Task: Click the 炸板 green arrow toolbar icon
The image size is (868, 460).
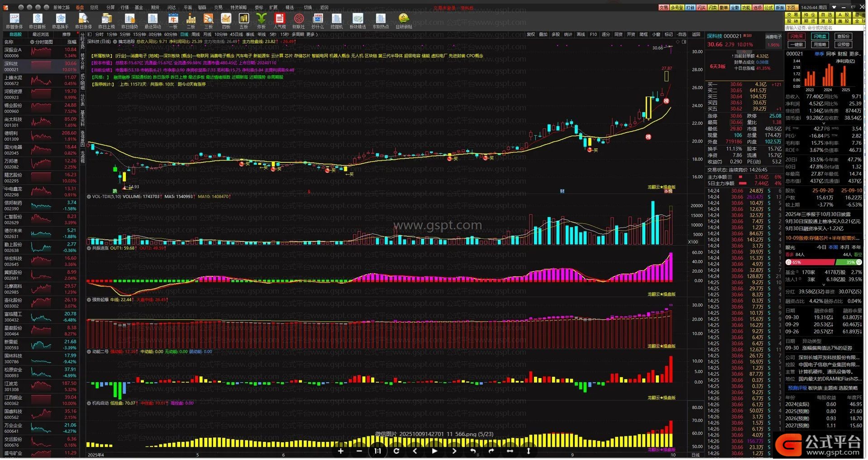Action: [x=261, y=20]
